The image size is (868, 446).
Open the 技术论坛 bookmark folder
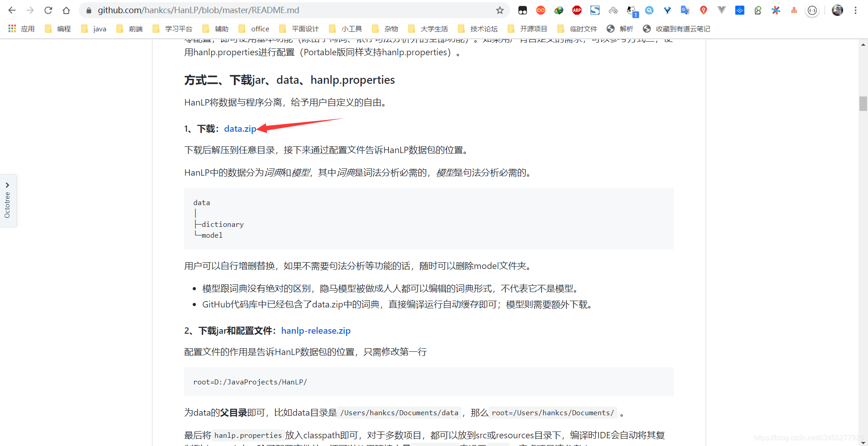(478, 29)
